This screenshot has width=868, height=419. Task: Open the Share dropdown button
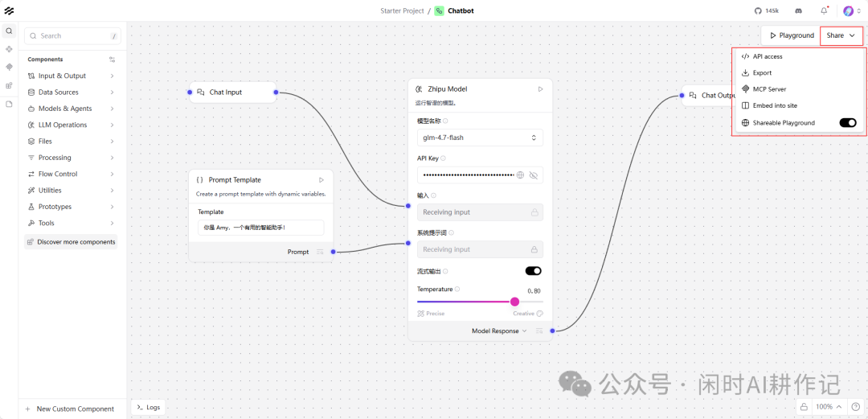point(841,35)
